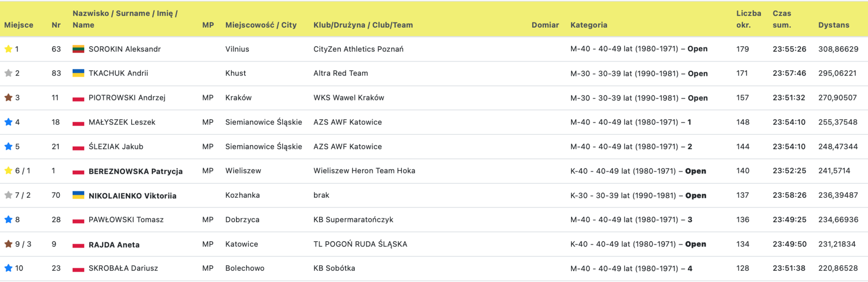Open the PAWŁOWSKI Tomasz result entry

coord(126,220)
